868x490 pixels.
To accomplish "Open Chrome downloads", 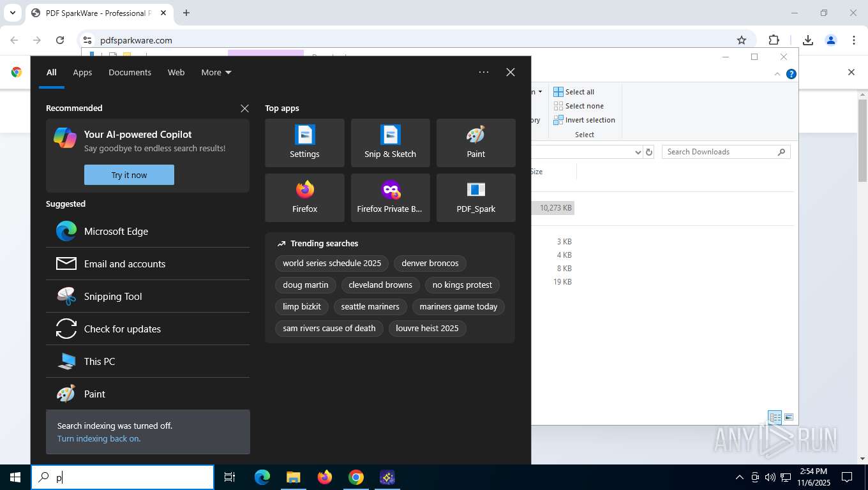I will [808, 40].
